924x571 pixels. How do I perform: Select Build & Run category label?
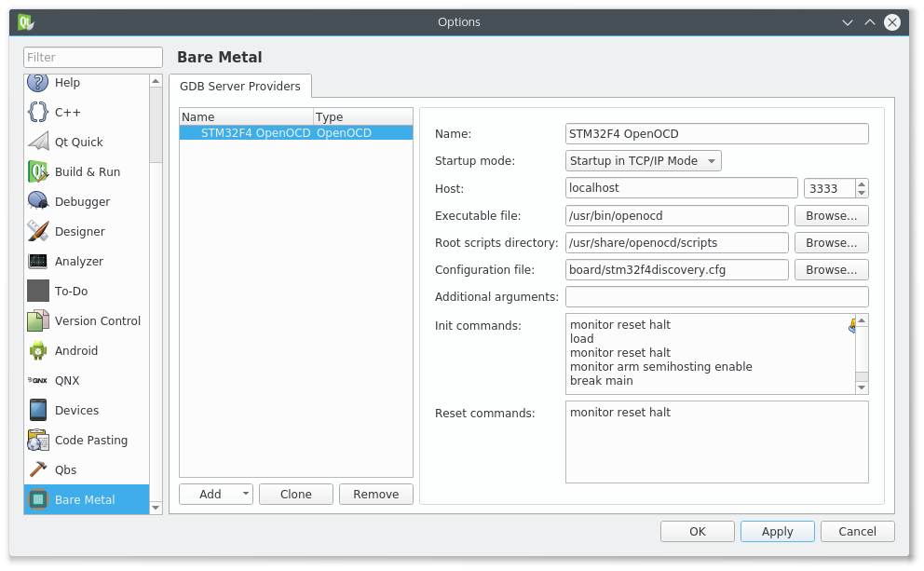[88, 171]
